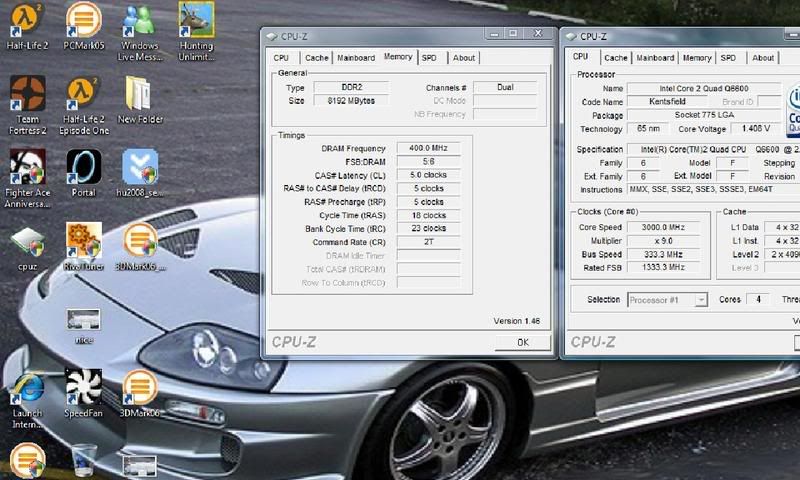Open the Recycle Bin icon

point(84,461)
